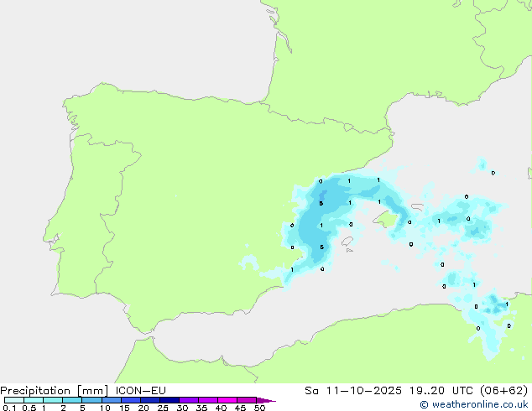
Task: Click the '50' legend scale label
Action: point(259,408)
